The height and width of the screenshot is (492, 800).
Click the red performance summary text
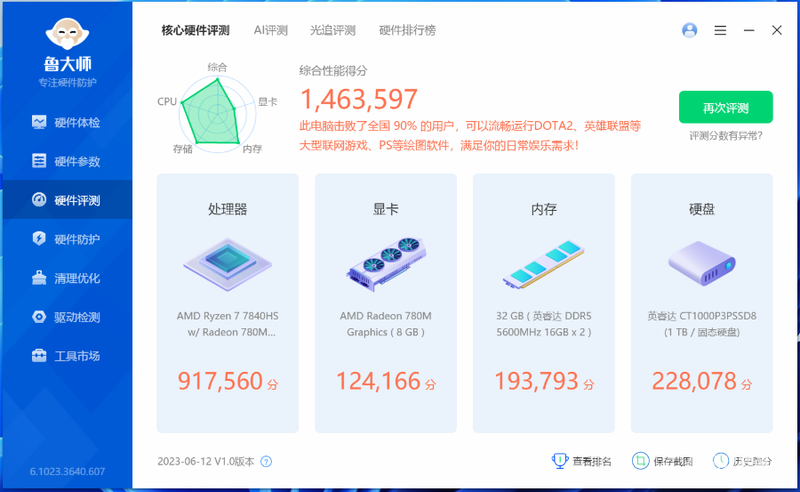(x=469, y=136)
